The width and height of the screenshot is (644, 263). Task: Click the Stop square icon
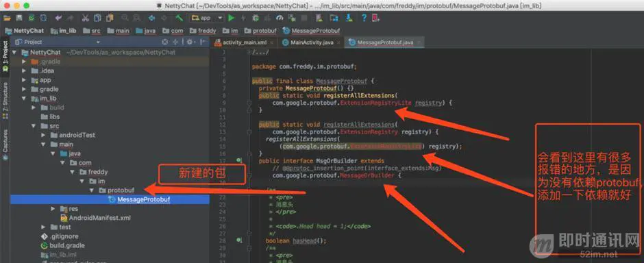point(304,18)
